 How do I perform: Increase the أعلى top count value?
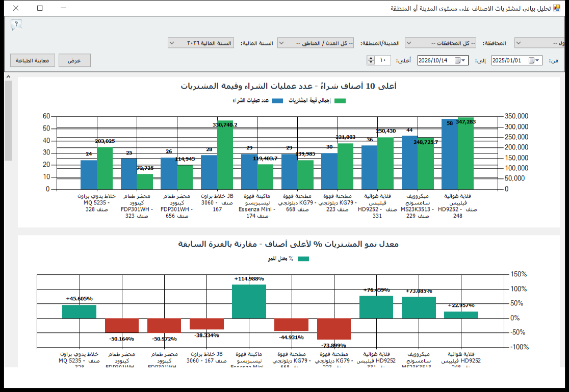point(371,58)
